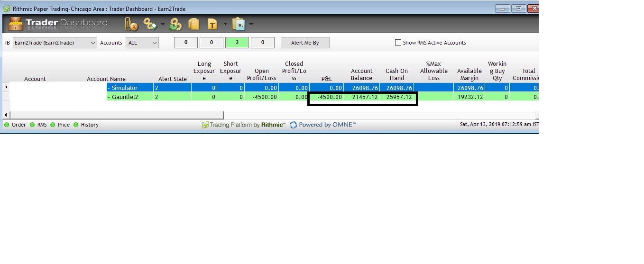Expand the arrow beside the T template icon
The image size is (644, 264).
pos(225,24)
